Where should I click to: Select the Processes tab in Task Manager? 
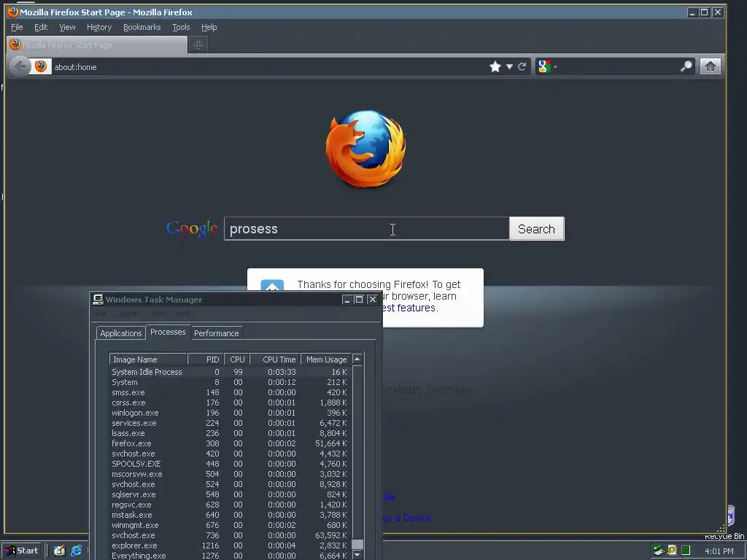coord(168,332)
